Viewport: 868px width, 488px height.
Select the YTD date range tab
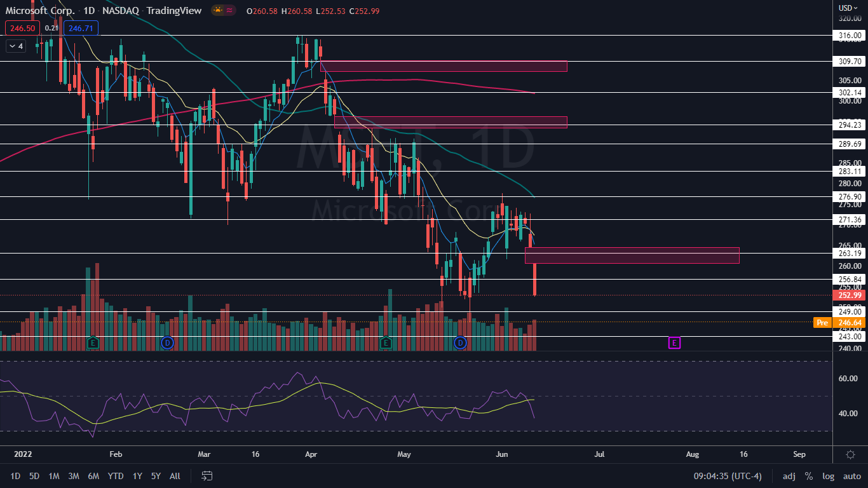tap(116, 476)
